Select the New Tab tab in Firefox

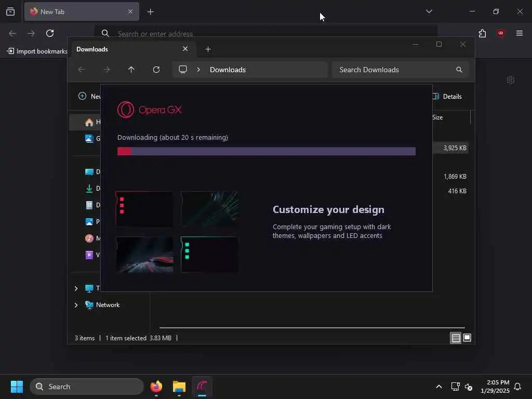[x=82, y=11]
